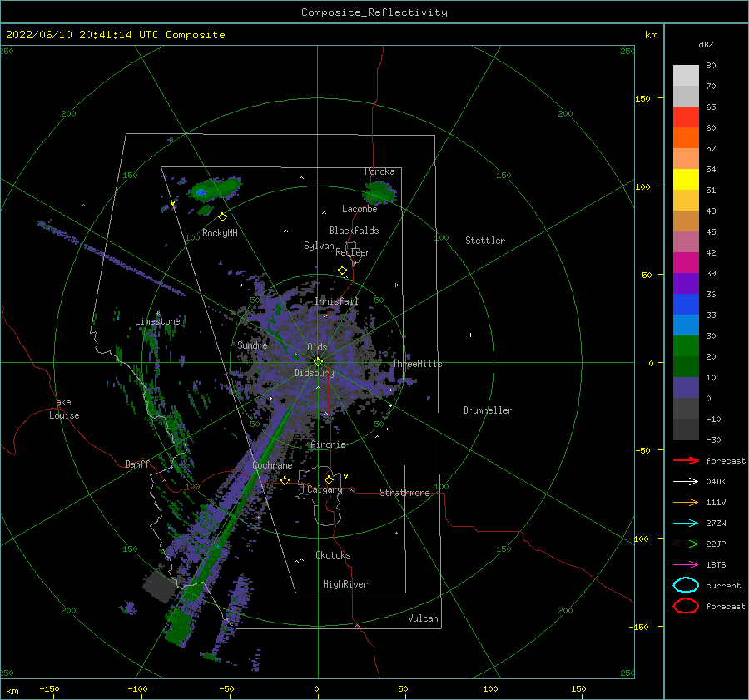Click the Limestone label
This screenshot has height=700, width=749.
point(157,321)
